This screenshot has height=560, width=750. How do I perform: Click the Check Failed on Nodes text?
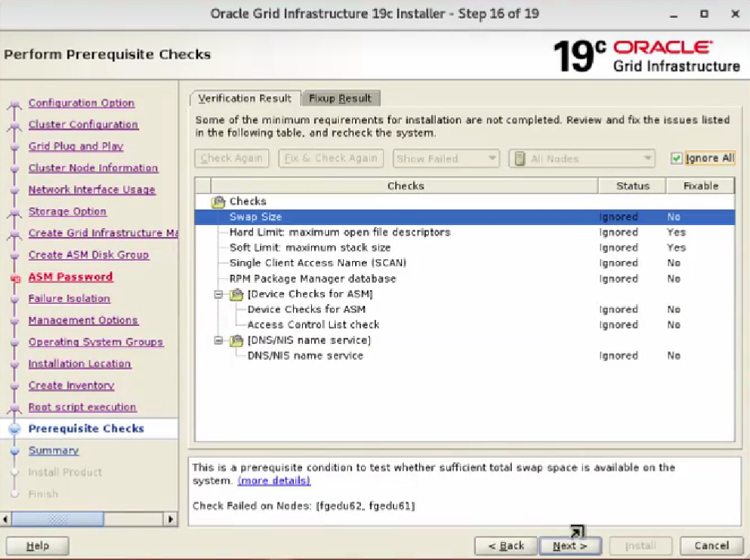tap(304, 506)
